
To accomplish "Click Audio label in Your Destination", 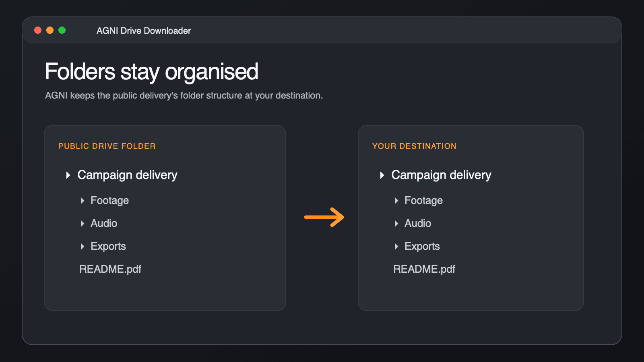I will point(418,223).
